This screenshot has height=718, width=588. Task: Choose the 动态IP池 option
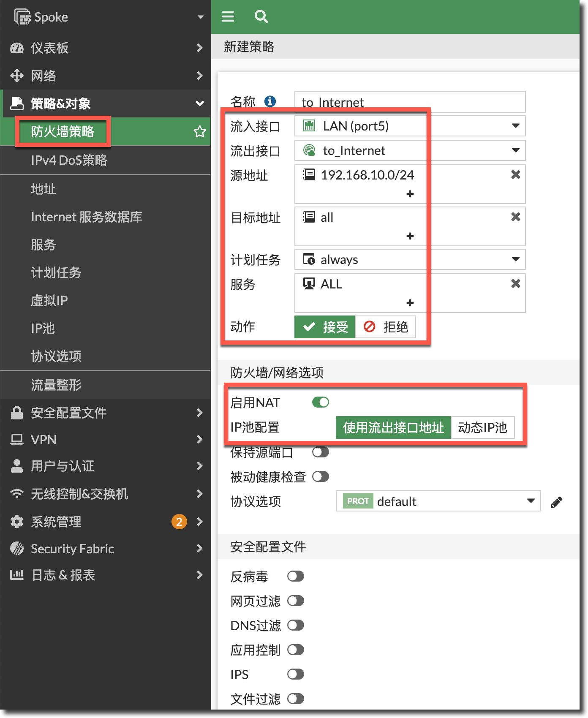[482, 427]
